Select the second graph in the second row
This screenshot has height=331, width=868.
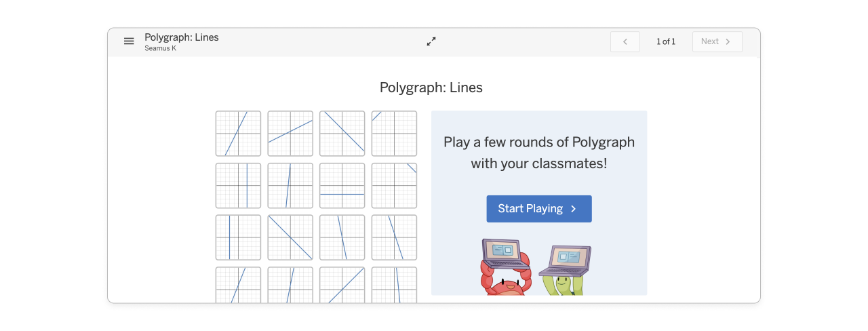(x=290, y=186)
